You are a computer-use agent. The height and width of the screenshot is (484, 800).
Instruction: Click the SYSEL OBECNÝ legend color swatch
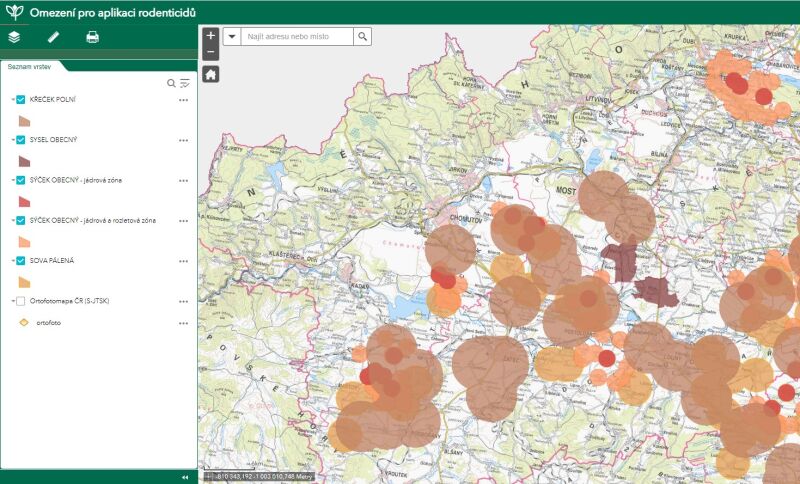(x=25, y=160)
